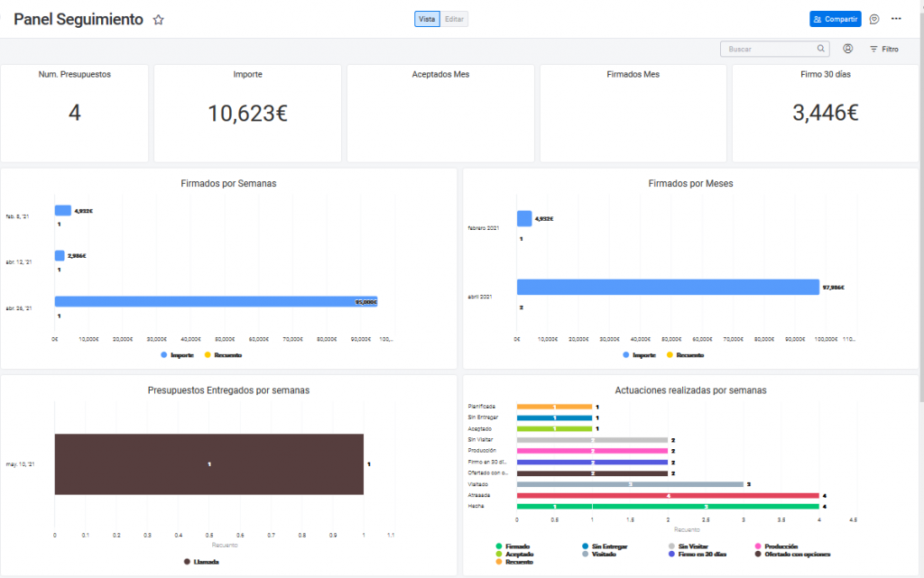This screenshot has width=924, height=578.
Task: Toggle the Llamada legend entry
Action: 200,562
